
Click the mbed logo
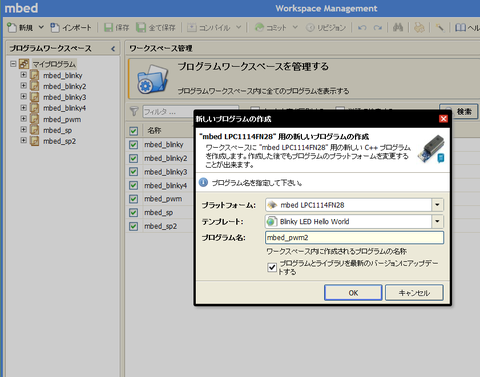21,8
